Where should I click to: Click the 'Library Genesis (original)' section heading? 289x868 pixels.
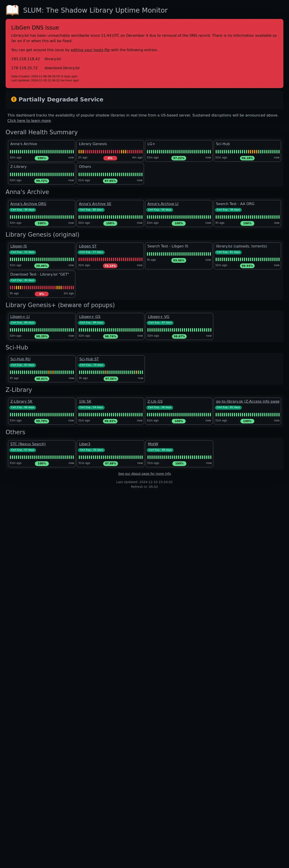(x=42, y=235)
